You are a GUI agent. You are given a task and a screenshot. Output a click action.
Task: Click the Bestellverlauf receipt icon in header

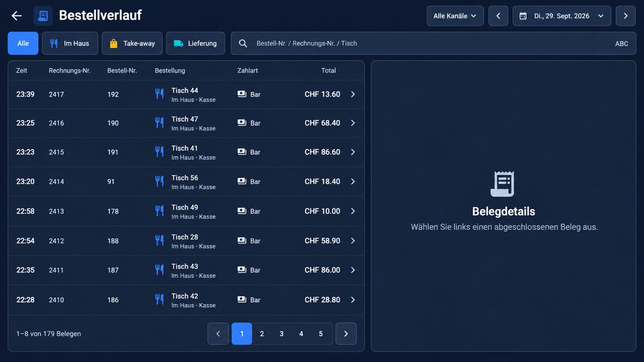(x=43, y=16)
